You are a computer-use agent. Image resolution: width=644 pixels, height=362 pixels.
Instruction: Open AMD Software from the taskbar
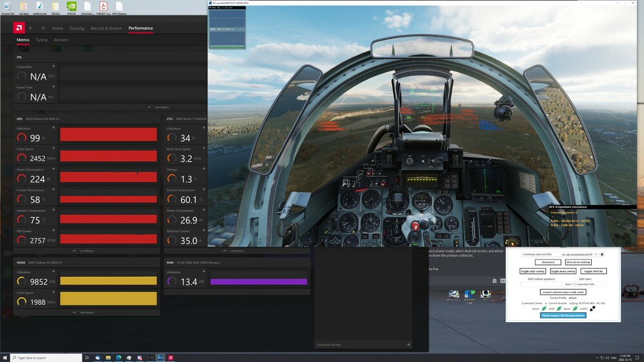click(x=171, y=358)
